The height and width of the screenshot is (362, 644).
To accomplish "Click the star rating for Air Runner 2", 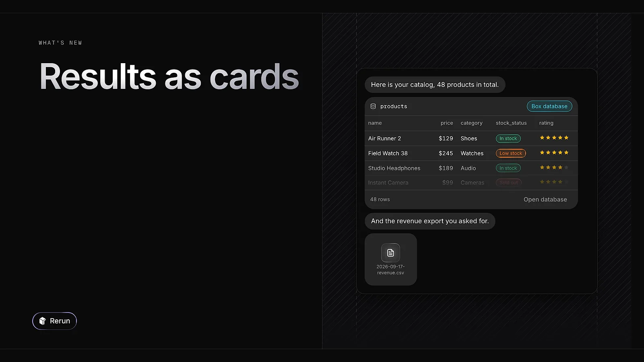I will (554, 138).
